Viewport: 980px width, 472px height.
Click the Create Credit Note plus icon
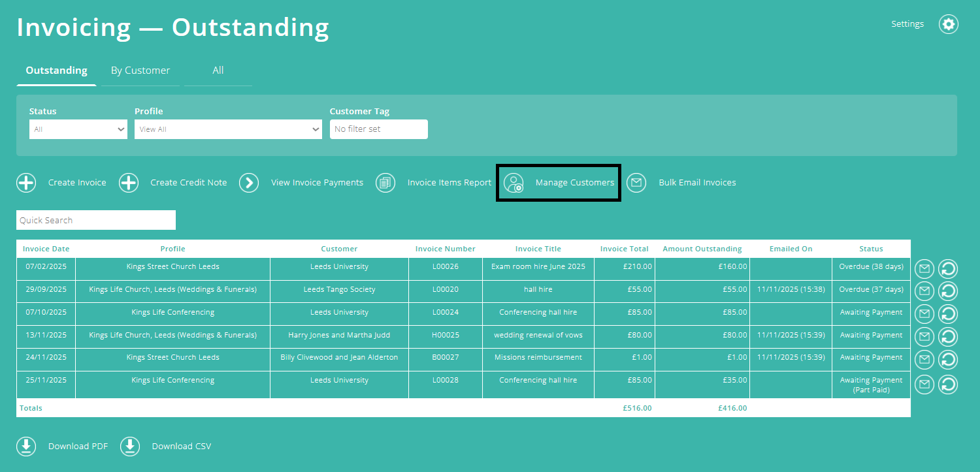coord(128,183)
